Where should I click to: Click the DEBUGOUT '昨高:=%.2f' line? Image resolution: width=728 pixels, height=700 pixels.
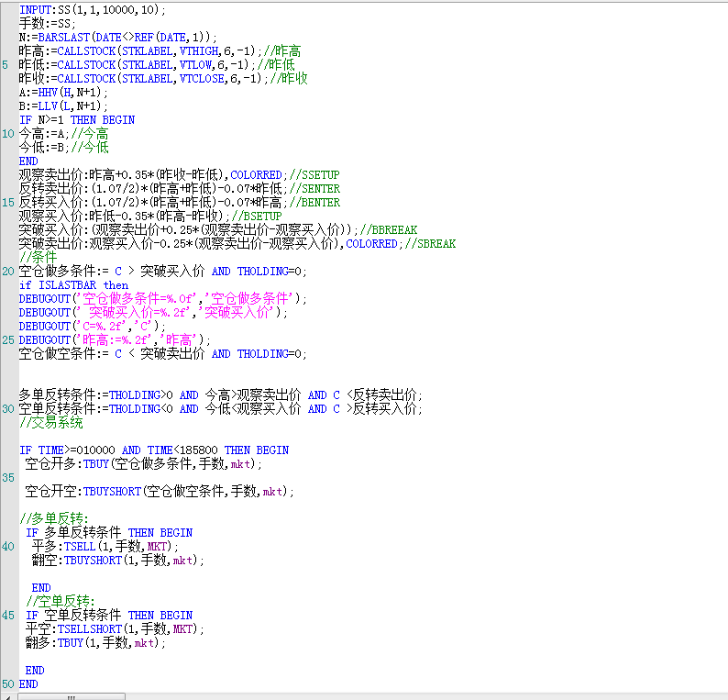[x=115, y=340]
